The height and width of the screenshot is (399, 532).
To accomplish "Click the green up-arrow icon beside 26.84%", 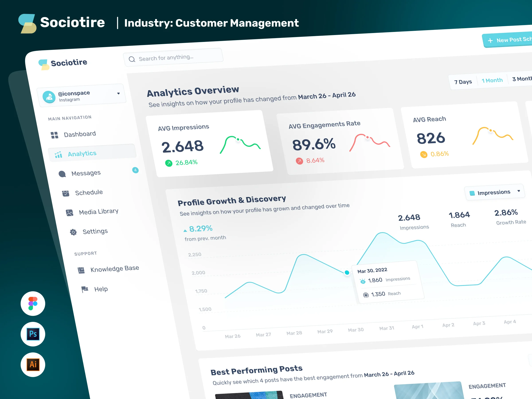I will point(169,163).
